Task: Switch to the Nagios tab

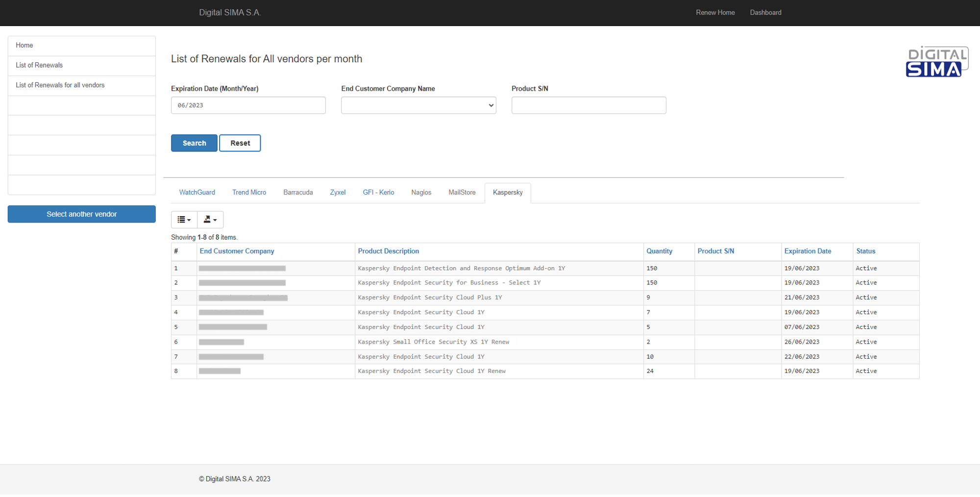Action: pyautogui.click(x=421, y=193)
